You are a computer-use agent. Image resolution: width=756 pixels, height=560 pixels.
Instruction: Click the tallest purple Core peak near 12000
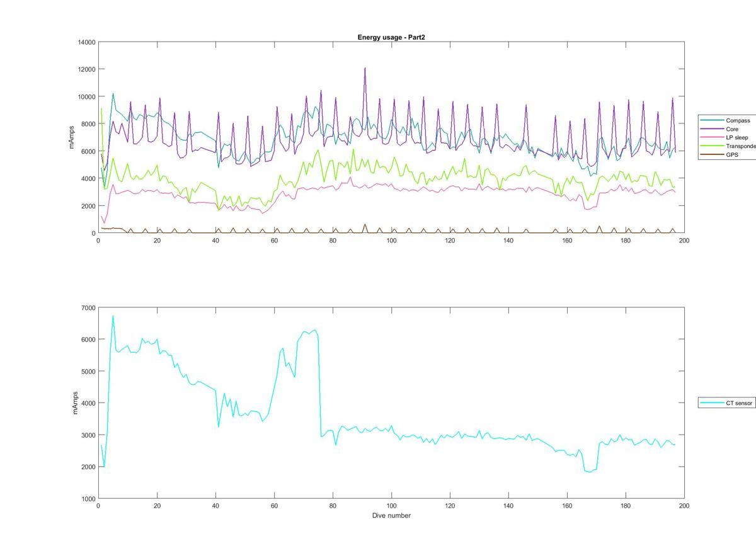[365, 69]
